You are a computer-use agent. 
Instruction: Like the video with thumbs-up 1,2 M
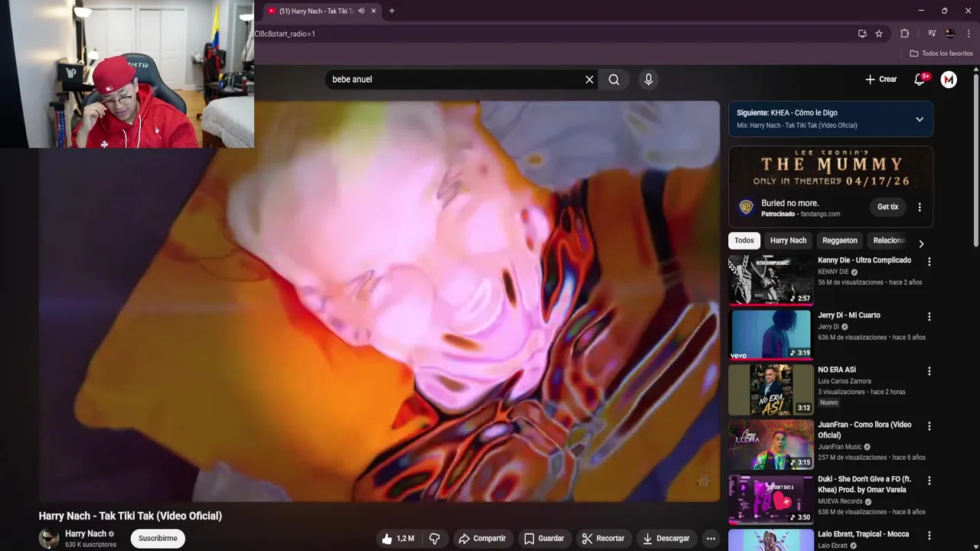tap(398, 539)
